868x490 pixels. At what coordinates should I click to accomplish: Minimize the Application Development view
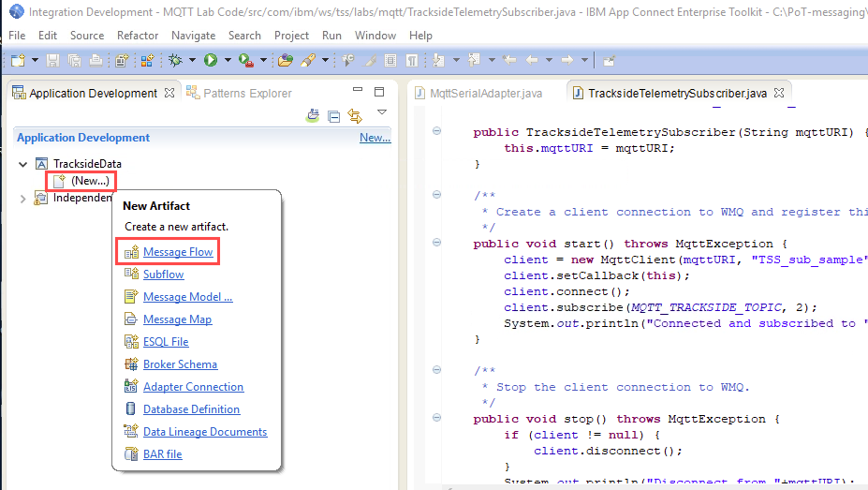coord(358,90)
